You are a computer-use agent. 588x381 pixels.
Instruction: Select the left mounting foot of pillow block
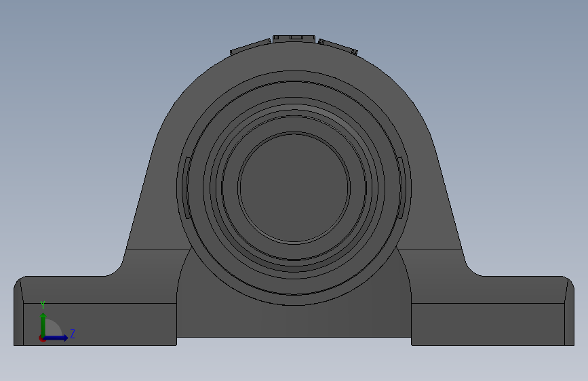click(x=95, y=311)
